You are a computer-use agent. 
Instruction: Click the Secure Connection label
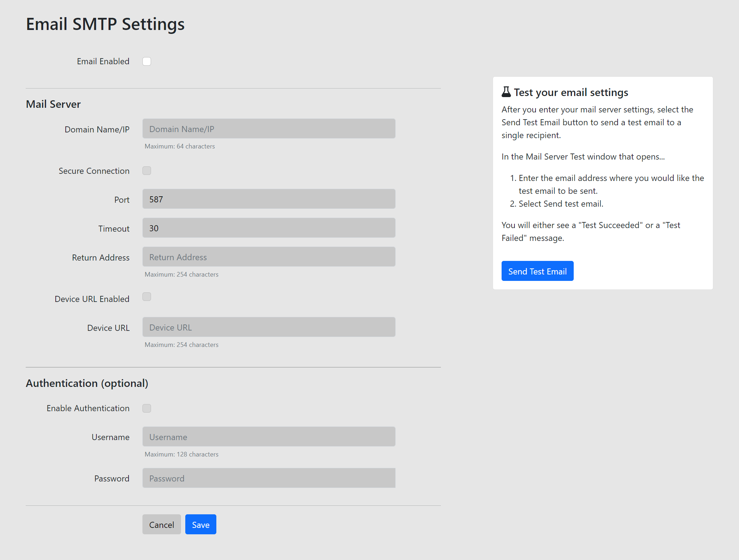click(94, 171)
